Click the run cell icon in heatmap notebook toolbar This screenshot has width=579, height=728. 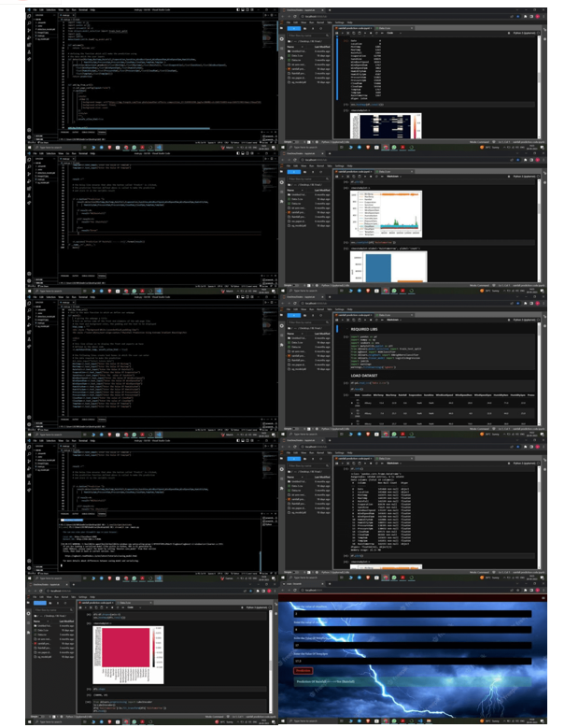point(106,607)
